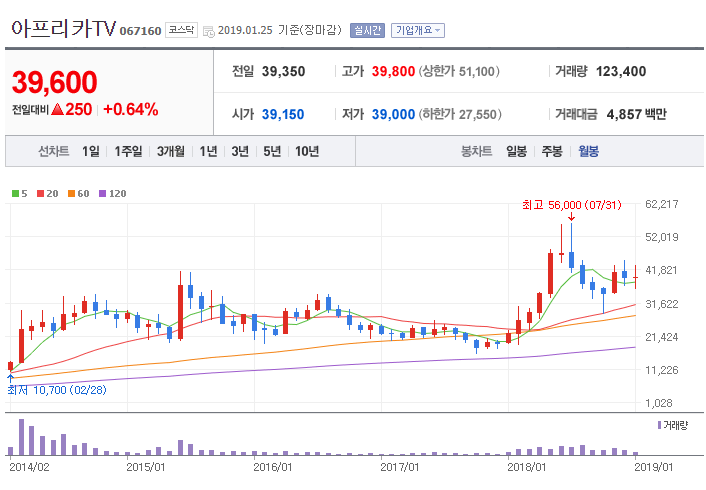The width and height of the screenshot is (706, 490).
Task: Select the 10년 line chart tab
Action: (307, 151)
